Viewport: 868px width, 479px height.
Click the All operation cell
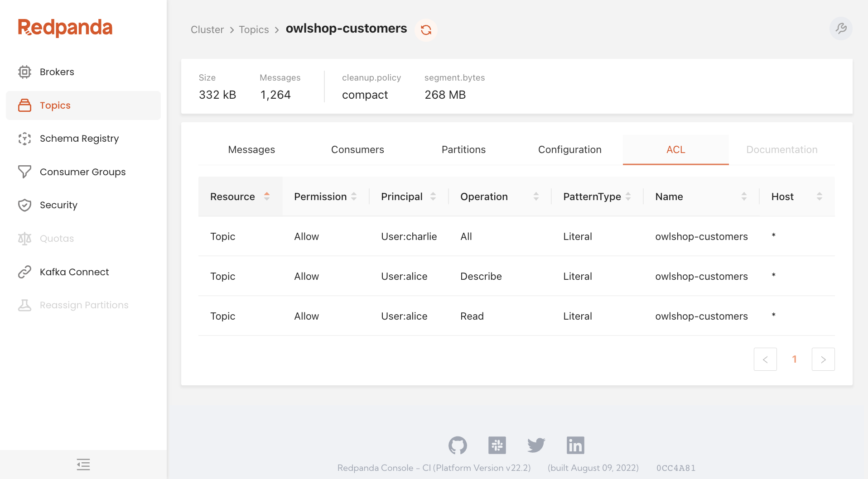click(466, 236)
